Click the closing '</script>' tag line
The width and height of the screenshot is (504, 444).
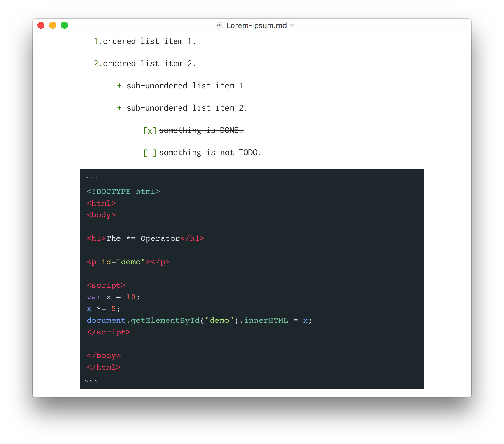(109, 332)
